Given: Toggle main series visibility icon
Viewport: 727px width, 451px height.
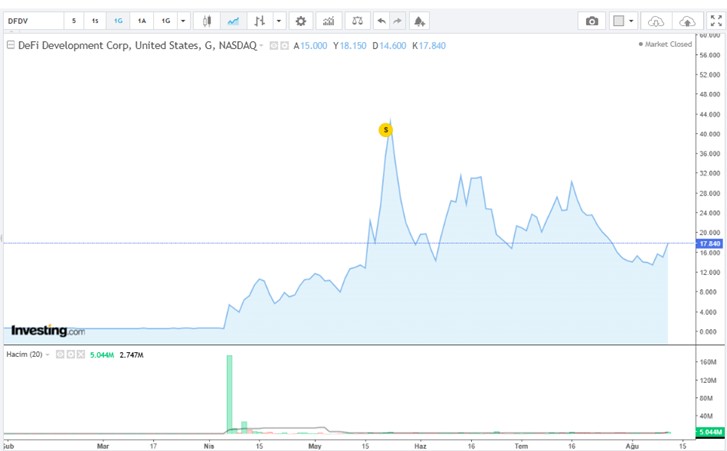Looking at the screenshot, I should click(x=274, y=45).
